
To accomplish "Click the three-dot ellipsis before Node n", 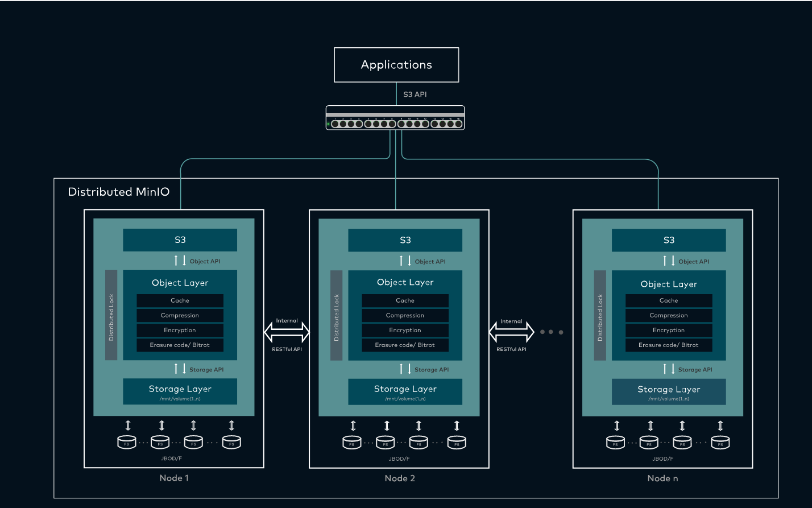I will pos(552,332).
